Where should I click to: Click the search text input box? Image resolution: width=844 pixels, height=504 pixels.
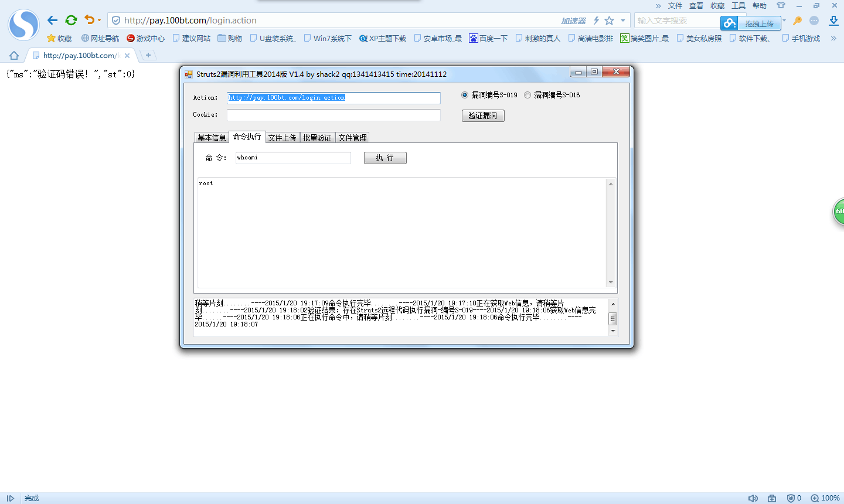(677, 21)
